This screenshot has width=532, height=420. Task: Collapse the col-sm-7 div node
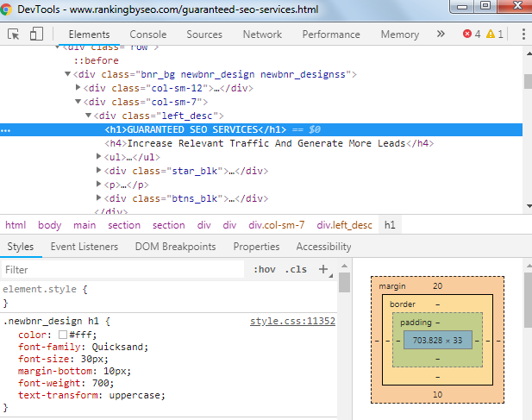pyautogui.click(x=78, y=102)
